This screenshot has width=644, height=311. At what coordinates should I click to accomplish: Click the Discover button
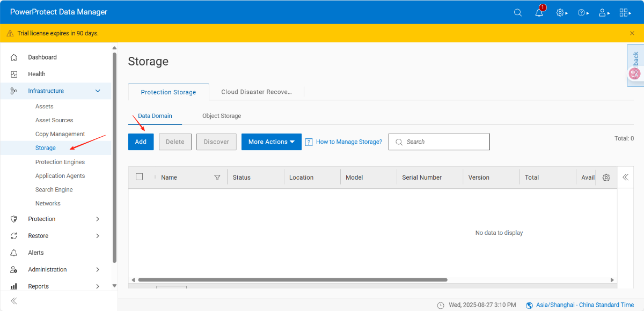pyautogui.click(x=216, y=142)
